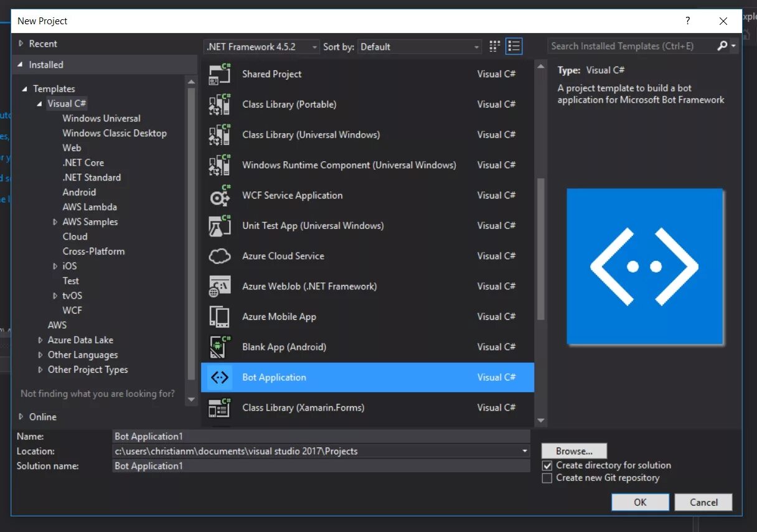Click the project Name input field
This screenshot has height=532, width=757.
[x=321, y=436]
